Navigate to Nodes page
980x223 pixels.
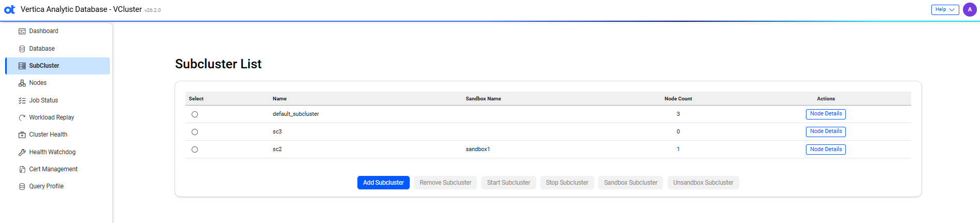tap(57, 83)
